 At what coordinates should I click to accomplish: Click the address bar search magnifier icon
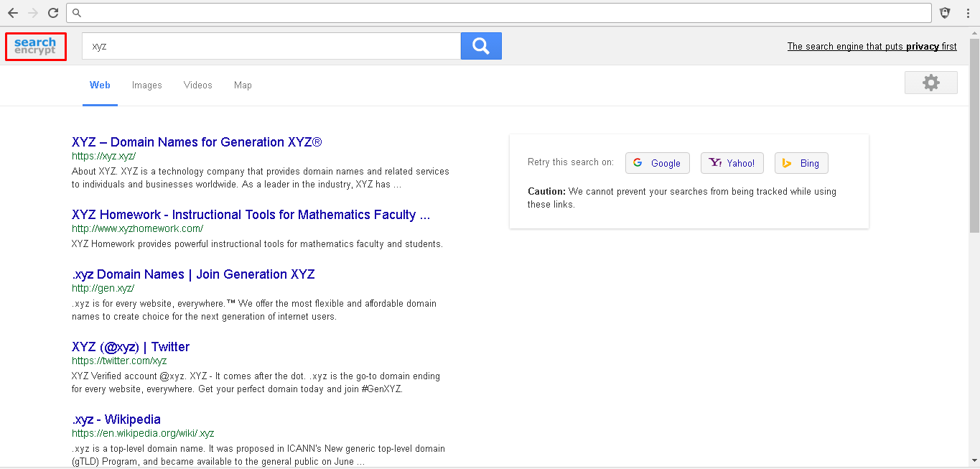(x=77, y=13)
